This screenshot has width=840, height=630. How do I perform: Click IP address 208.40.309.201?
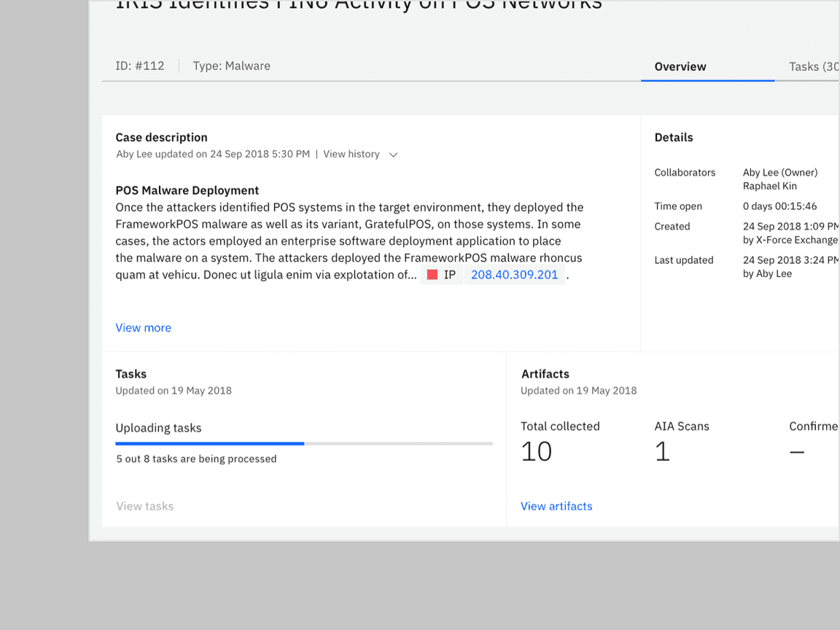coord(514,275)
